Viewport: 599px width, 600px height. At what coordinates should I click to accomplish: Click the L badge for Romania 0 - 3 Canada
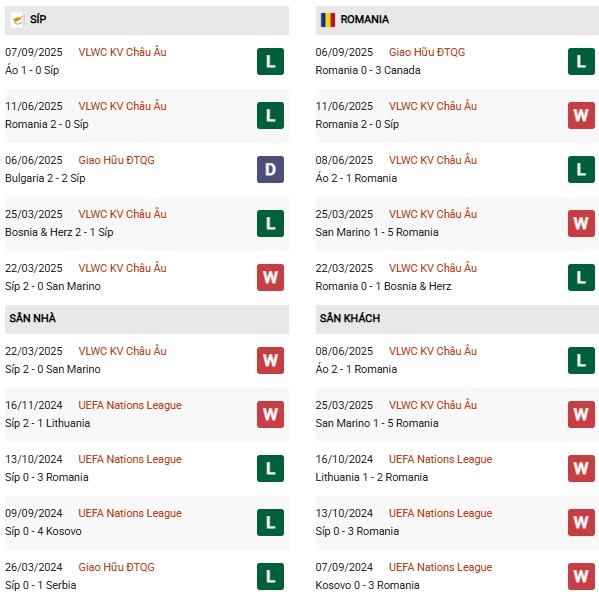581,61
